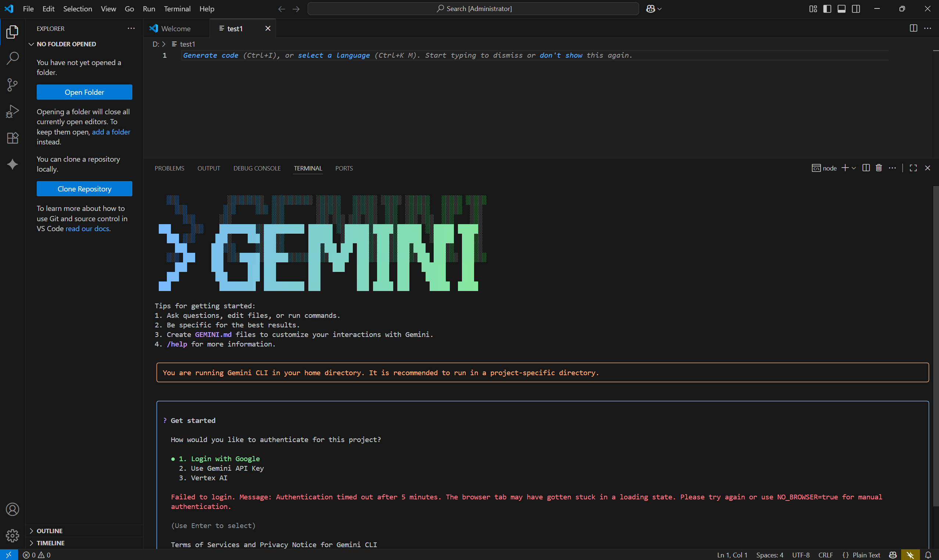Open the Extensions view
The image size is (939, 560).
click(x=12, y=138)
